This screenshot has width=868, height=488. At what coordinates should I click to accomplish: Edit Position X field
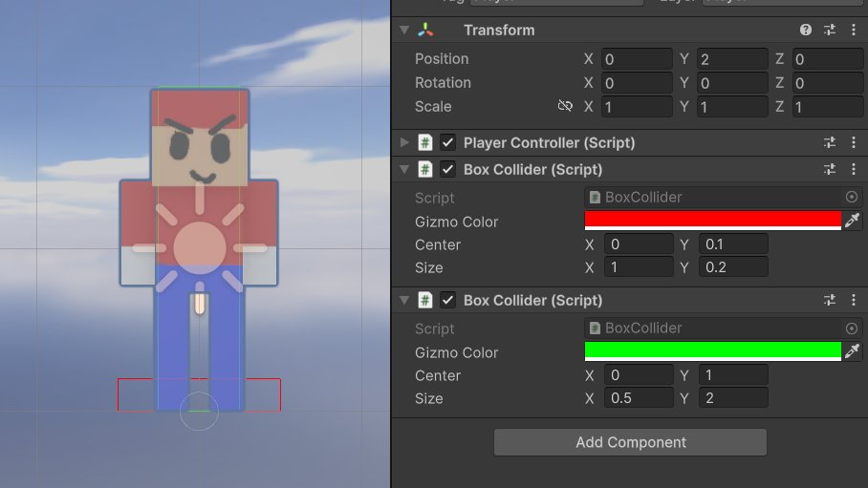[x=637, y=59]
